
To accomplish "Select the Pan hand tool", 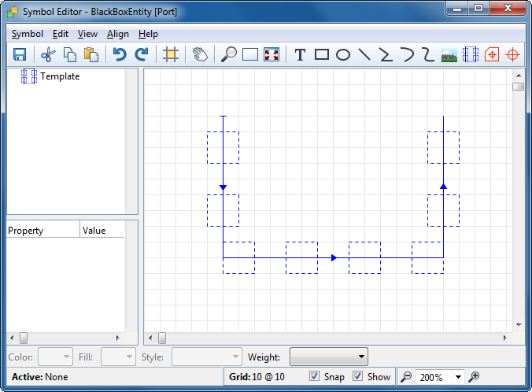I will [200, 54].
